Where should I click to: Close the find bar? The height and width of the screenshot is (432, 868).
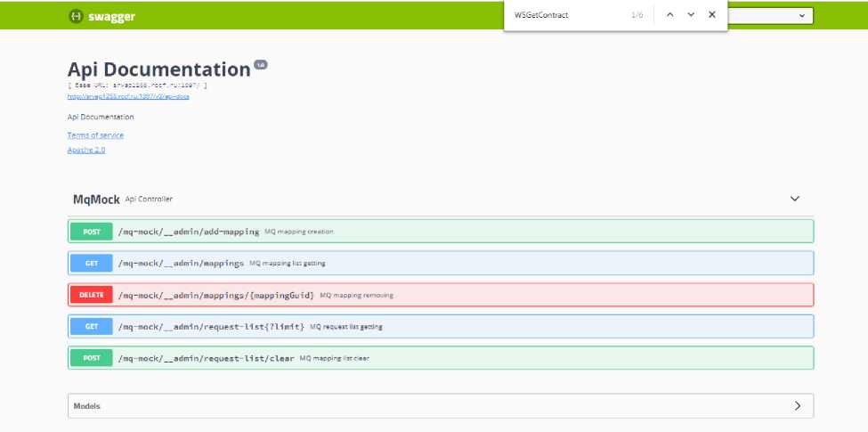[712, 15]
